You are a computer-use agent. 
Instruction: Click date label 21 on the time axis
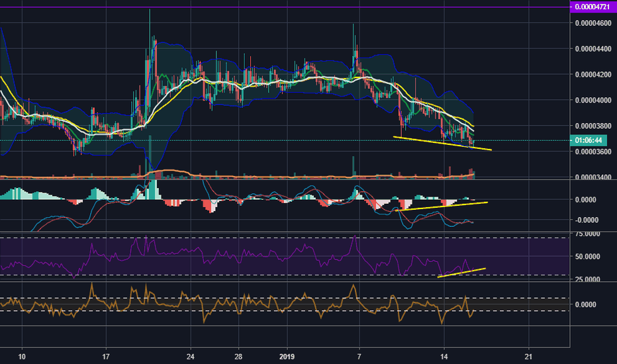point(528,357)
